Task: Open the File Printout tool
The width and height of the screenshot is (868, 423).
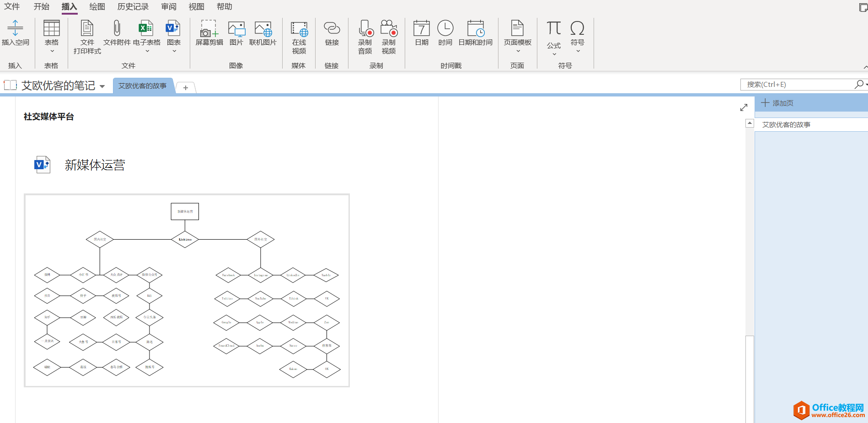Action: tap(87, 29)
